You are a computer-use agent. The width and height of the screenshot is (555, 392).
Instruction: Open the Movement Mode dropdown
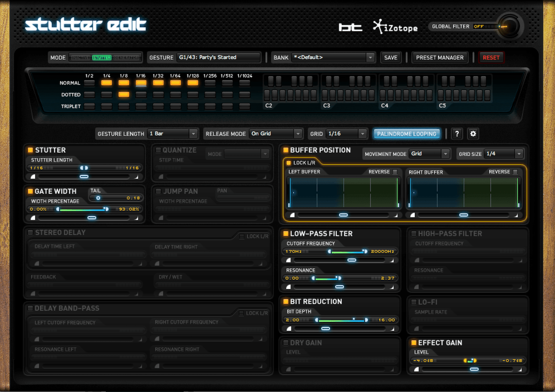point(429,154)
